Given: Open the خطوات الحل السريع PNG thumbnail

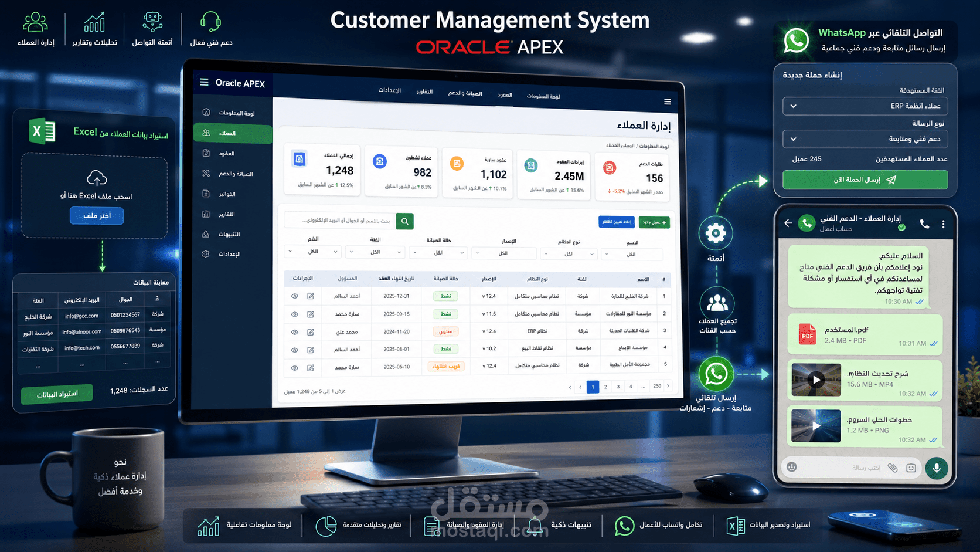Looking at the screenshot, I should pos(816,426).
